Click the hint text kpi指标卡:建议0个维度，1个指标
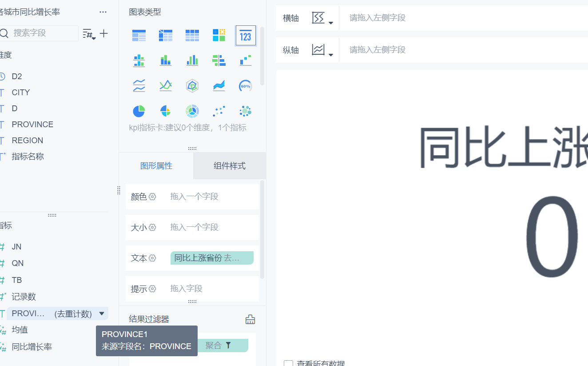 coord(188,128)
